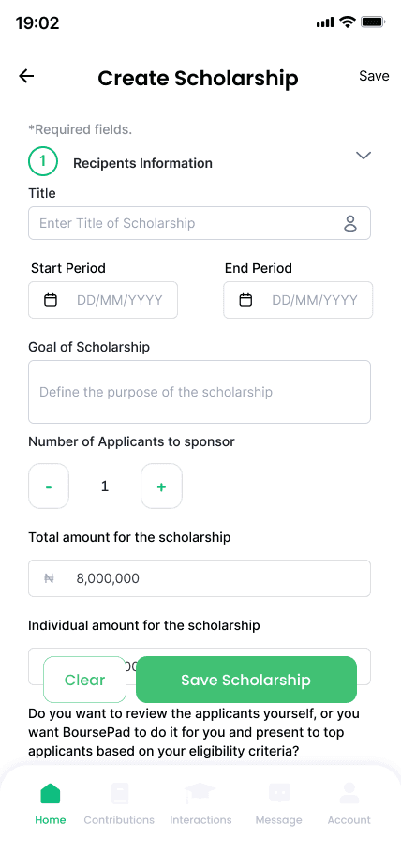The width and height of the screenshot is (401, 868).
Task: Open the Start Period calendar icon
Action: [51, 300]
